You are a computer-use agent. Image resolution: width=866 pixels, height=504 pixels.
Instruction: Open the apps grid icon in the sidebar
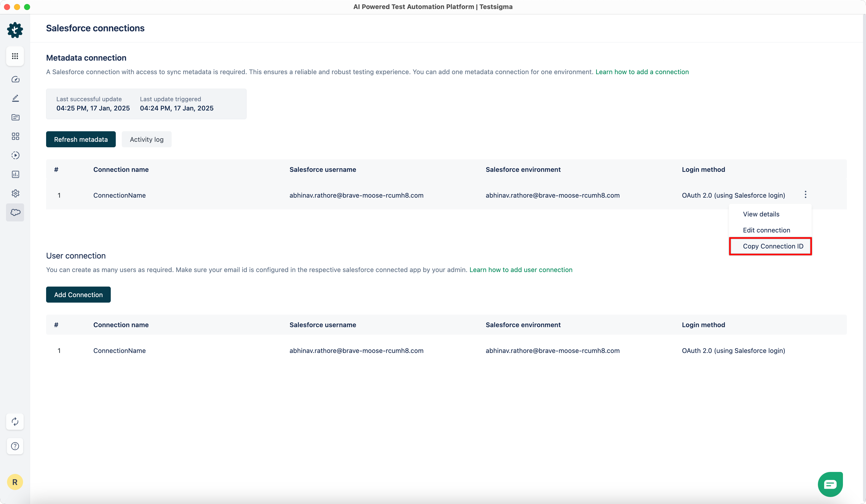[x=15, y=56]
